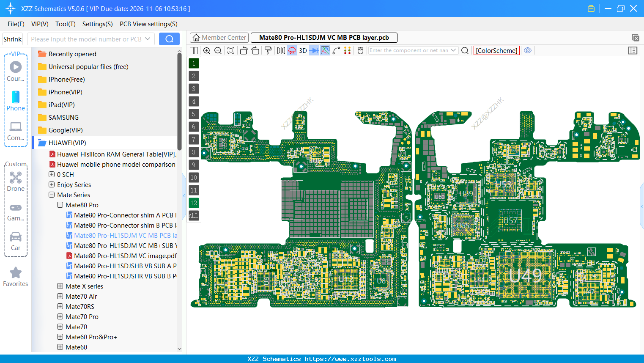644x363 pixels.
Task: Collapse the Mate80 Pro folder
Action: [60, 205]
